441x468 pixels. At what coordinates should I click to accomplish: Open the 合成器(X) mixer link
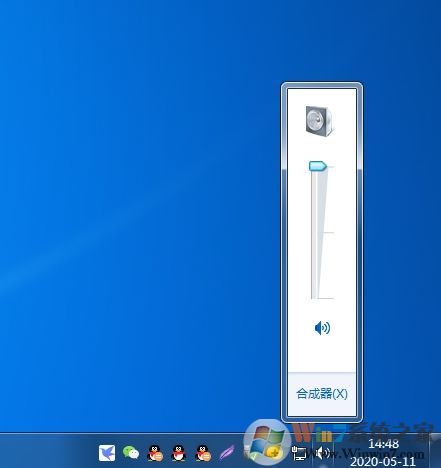pos(322,394)
